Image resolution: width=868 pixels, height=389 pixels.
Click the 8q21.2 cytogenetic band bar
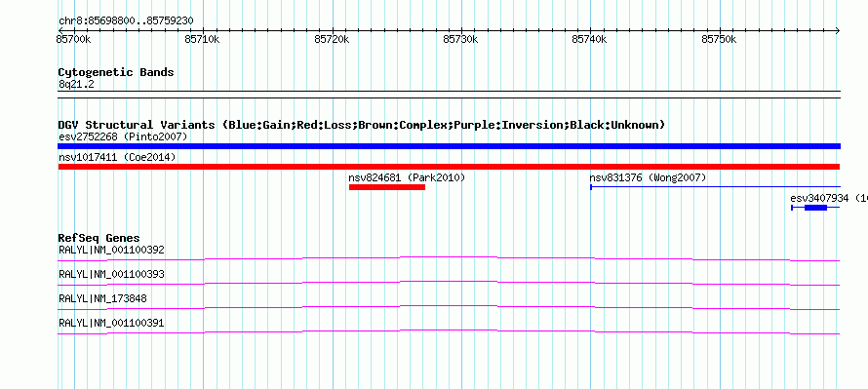[x=449, y=95]
